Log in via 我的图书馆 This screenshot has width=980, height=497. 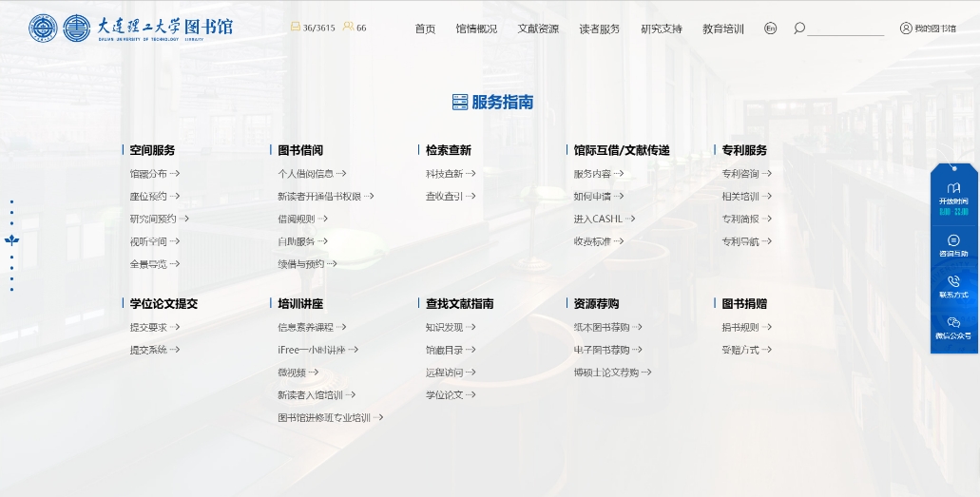tap(928, 29)
